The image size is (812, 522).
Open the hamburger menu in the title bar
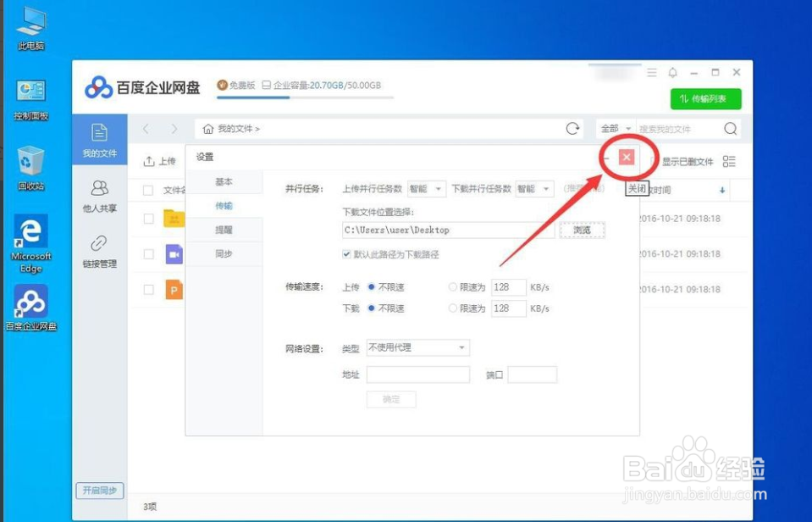[651, 73]
